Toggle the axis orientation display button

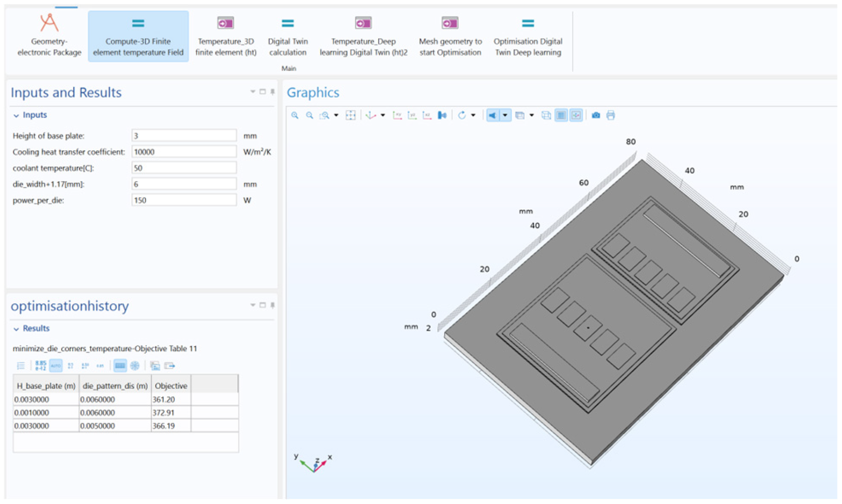(576, 115)
